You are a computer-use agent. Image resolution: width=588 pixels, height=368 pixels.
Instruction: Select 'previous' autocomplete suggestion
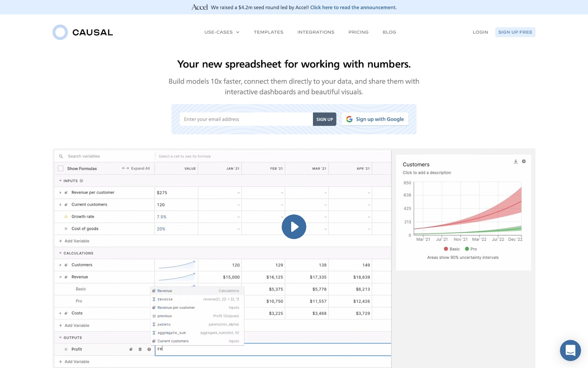pyautogui.click(x=197, y=316)
